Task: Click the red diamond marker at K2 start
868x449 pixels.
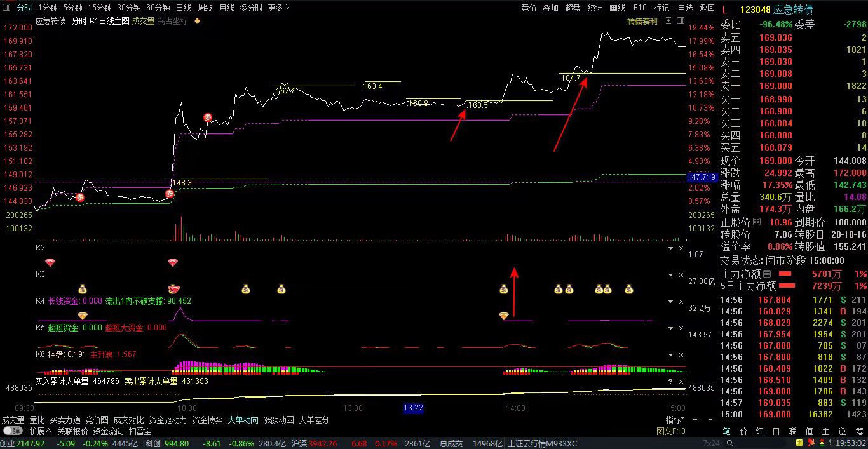Action: tap(50, 263)
